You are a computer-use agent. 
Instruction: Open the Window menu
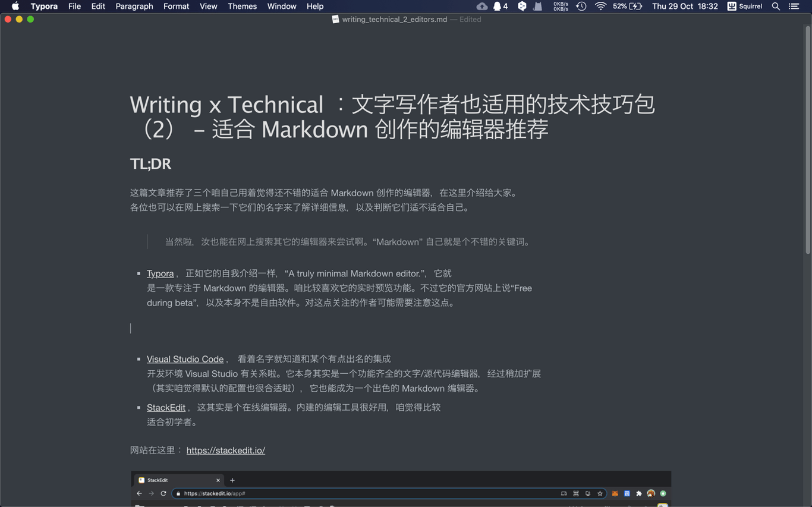point(282,6)
